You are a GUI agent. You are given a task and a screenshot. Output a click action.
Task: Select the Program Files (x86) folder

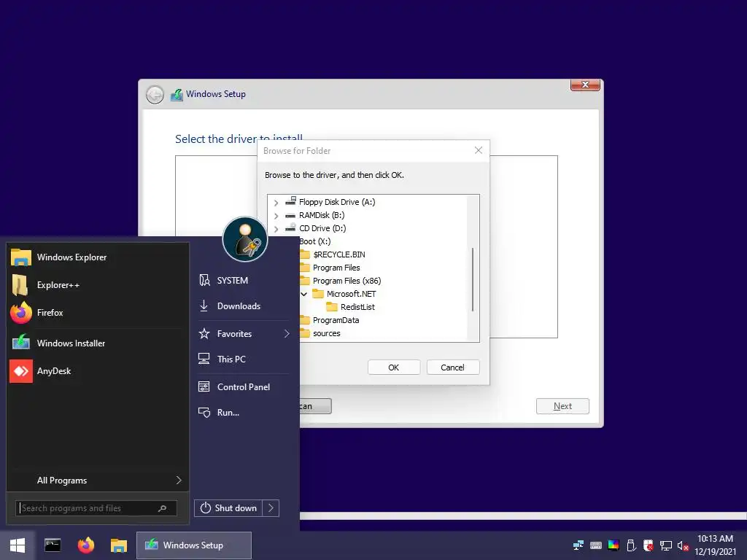pos(347,281)
